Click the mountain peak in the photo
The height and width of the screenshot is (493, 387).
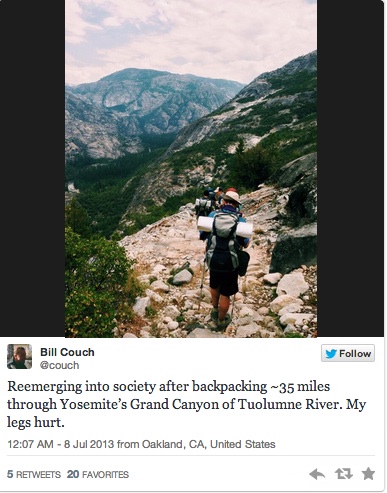133,74
